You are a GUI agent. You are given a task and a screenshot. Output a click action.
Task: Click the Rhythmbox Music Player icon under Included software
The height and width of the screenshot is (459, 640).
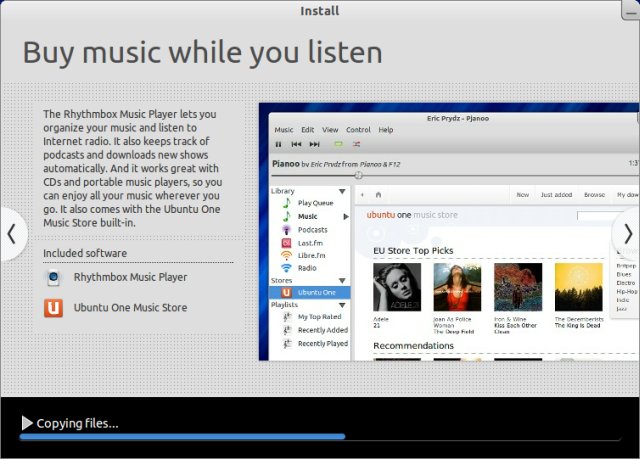point(53,277)
